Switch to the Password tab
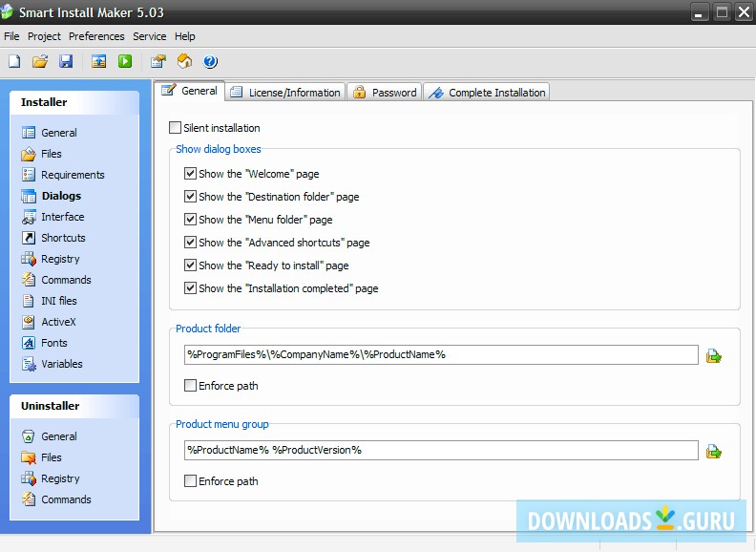 point(385,93)
